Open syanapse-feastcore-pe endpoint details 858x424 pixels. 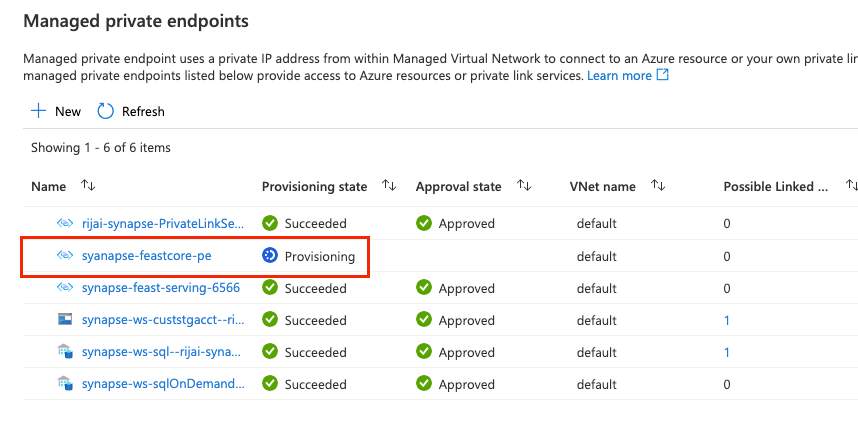(x=147, y=255)
